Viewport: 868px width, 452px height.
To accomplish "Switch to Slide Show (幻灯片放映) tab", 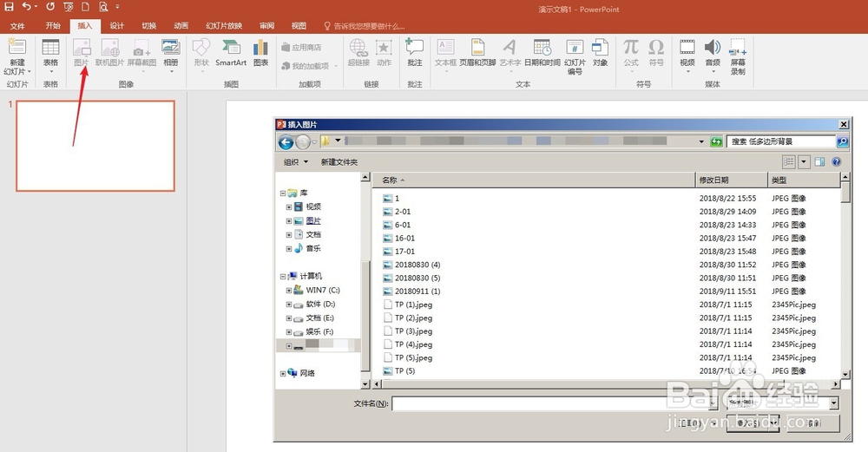I will [224, 26].
